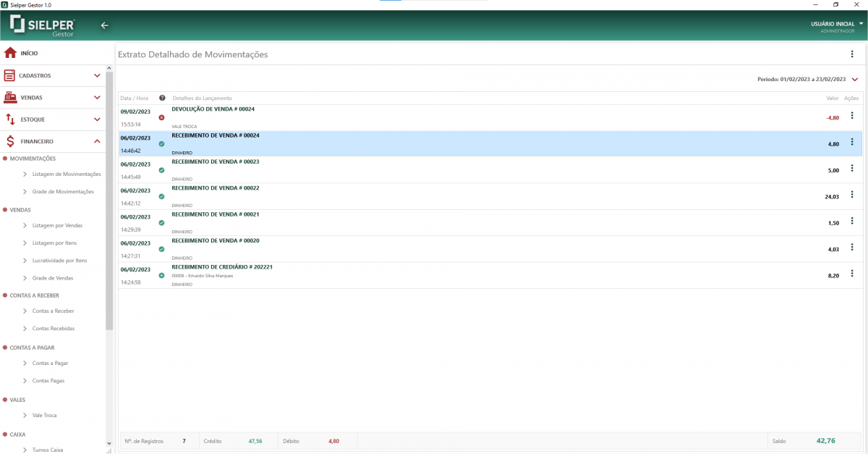Open Lucratividade por Itens link
Screen dimensions: 868x454
click(59, 261)
